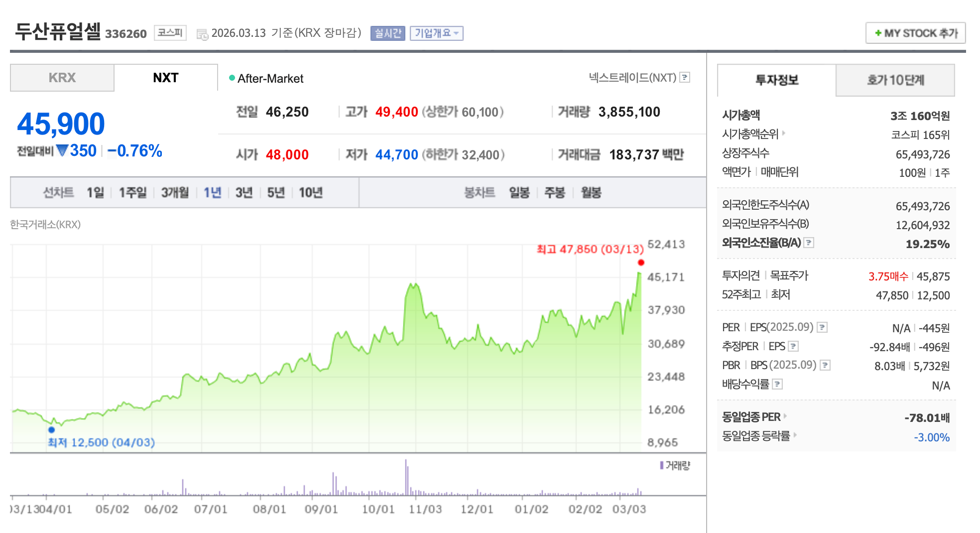Click the down-triangle icon beside 350
Image resolution: width=980 pixels, height=533 pixels.
[62, 150]
